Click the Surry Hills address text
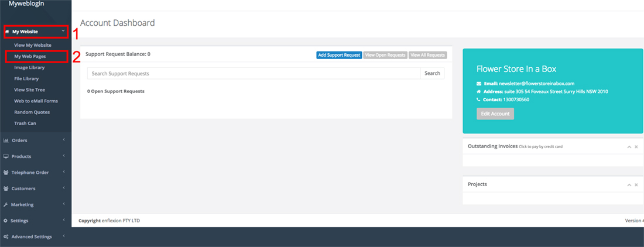644x247 pixels. click(556, 91)
